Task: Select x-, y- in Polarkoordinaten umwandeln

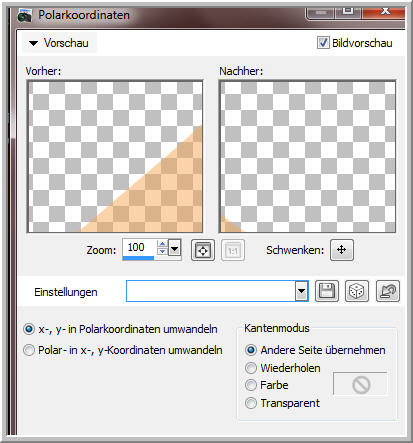Action: click(x=29, y=329)
